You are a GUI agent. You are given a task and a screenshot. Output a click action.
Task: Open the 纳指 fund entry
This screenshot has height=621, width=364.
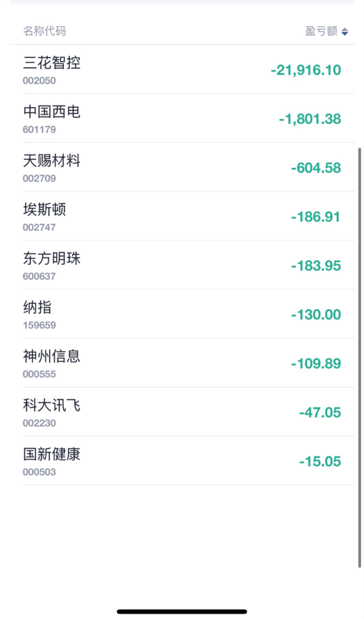coord(37,308)
